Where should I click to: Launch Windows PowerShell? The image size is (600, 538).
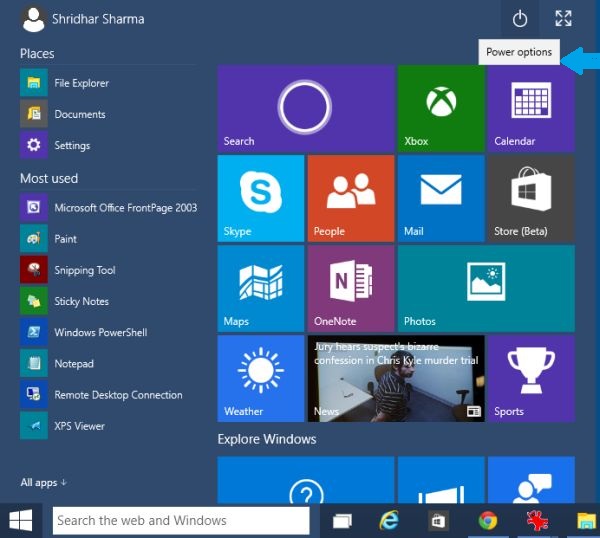109,332
